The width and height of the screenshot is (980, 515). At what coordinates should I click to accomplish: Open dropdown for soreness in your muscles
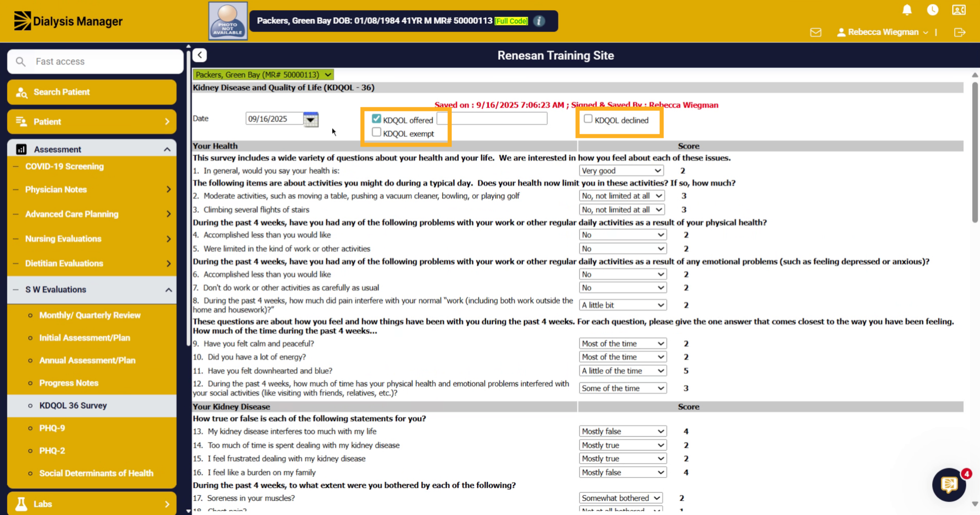[x=621, y=498]
